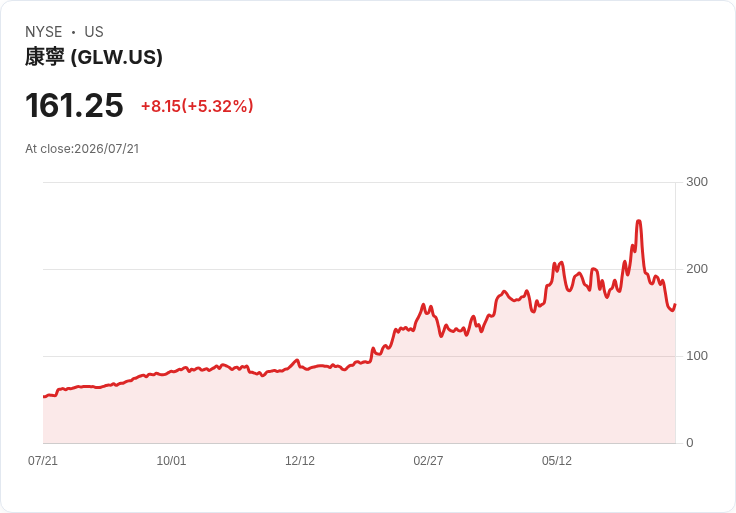Click the price peak above the 02/27 label
The height and width of the screenshot is (513, 736).
click(x=423, y=305)
